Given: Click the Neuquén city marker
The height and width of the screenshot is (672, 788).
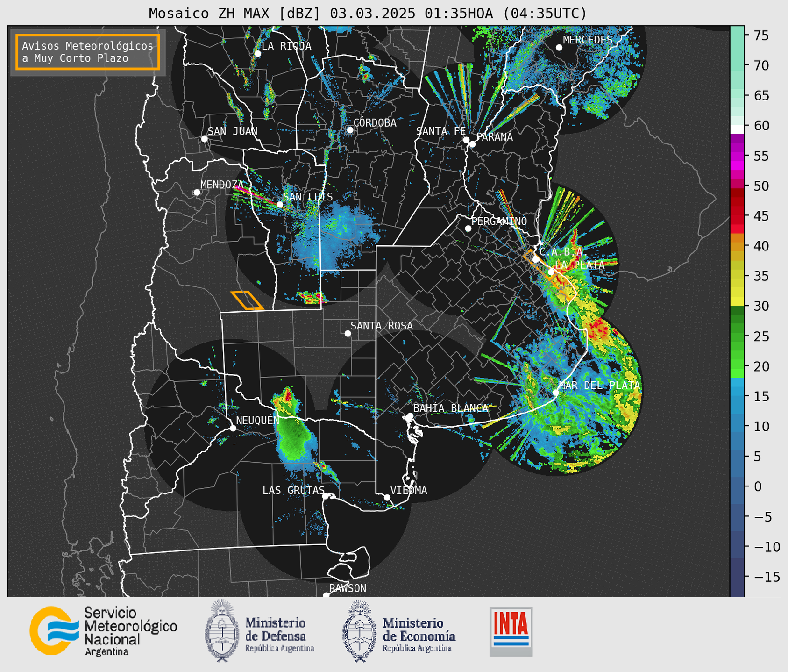Looking at the screenshot, I should 233,428.
